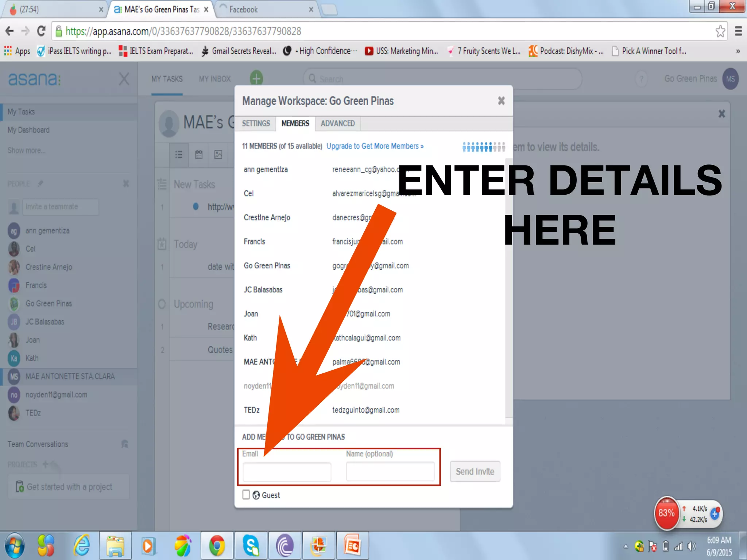Click the Email input field

[287, 472]
